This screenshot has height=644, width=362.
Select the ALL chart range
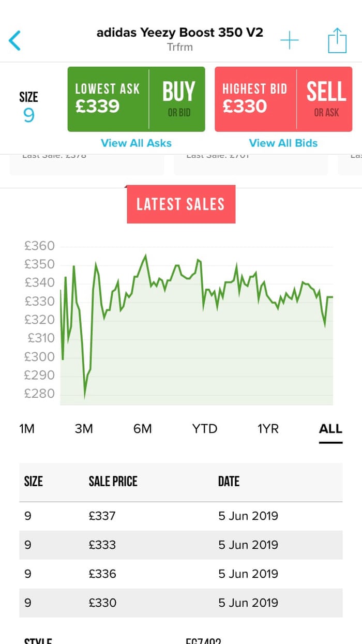[x=330, y=429]
